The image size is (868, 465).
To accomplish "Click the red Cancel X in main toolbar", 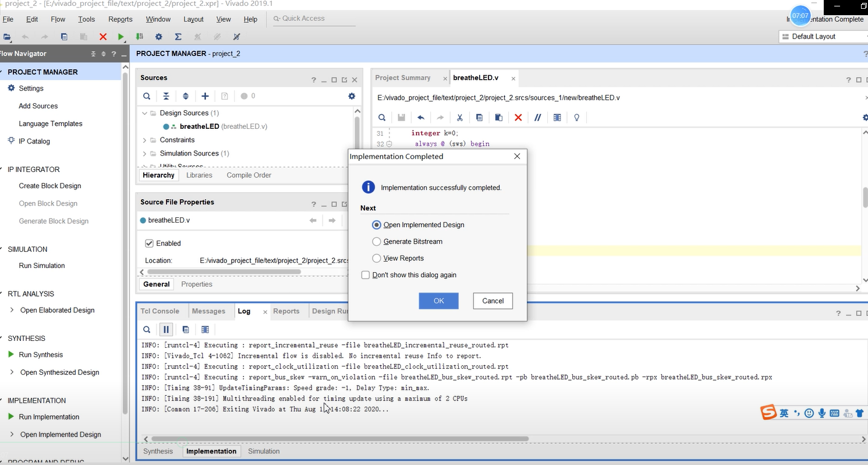I will point(103,37).
